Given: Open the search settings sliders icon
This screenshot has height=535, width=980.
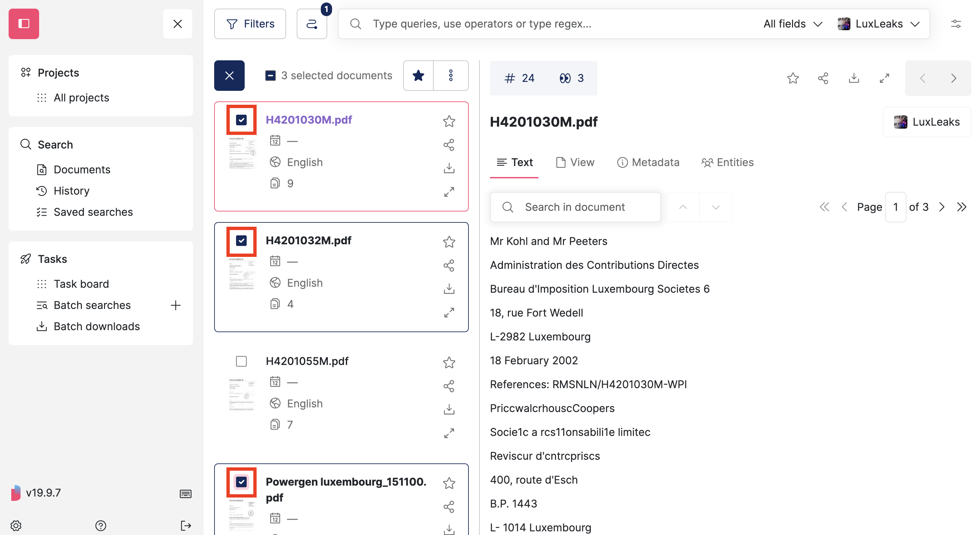Looking at the screenshot, I should tap(956, 24).
